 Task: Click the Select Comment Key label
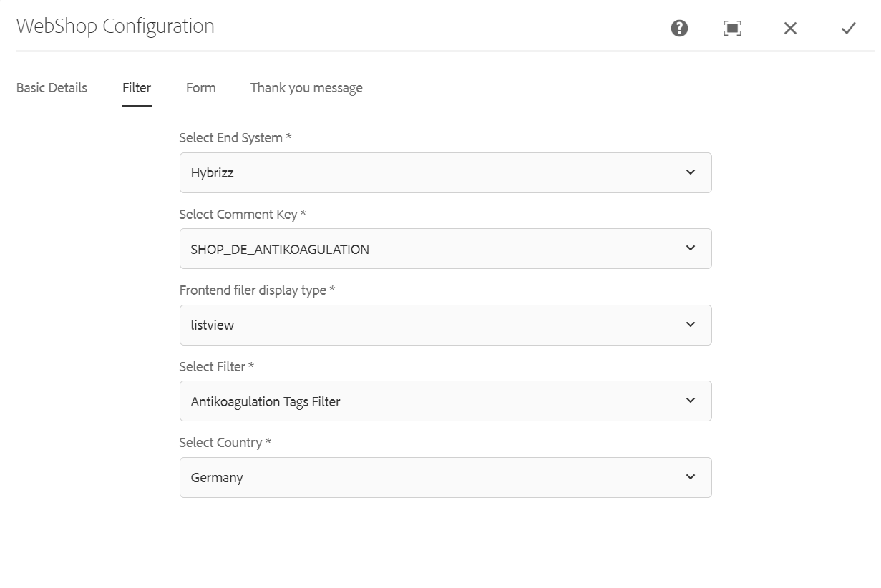click(243, 215)
